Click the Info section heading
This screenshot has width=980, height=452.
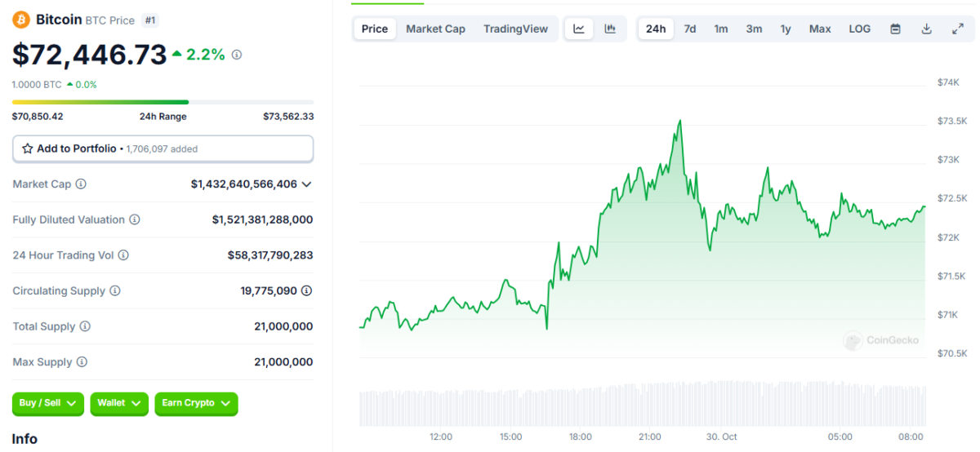24,439
